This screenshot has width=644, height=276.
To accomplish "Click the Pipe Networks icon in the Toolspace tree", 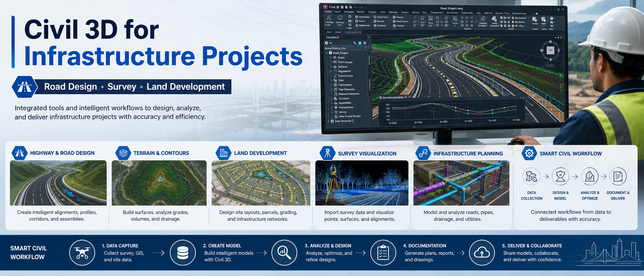I will [x=335, y=89].
